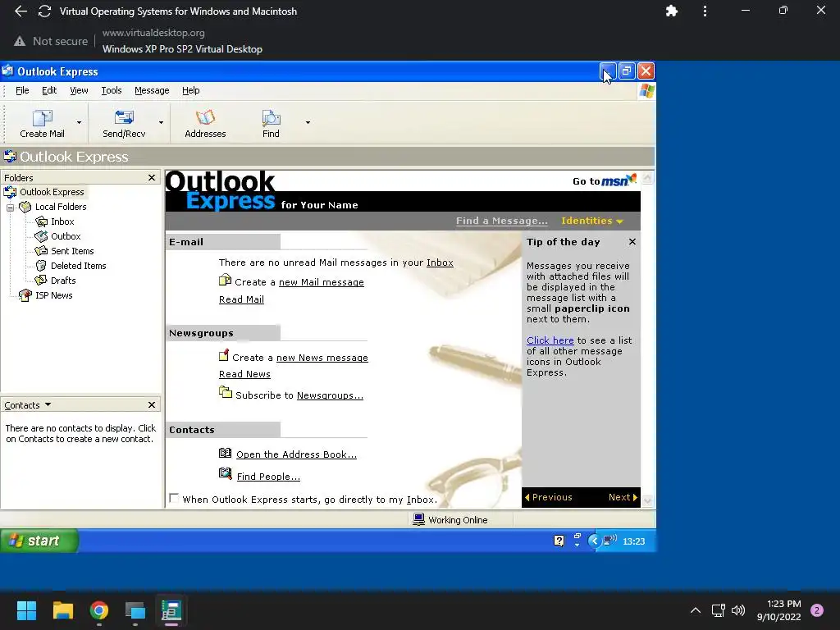Click the new News message note icon
Screen dimensions: 840x630
224,355
